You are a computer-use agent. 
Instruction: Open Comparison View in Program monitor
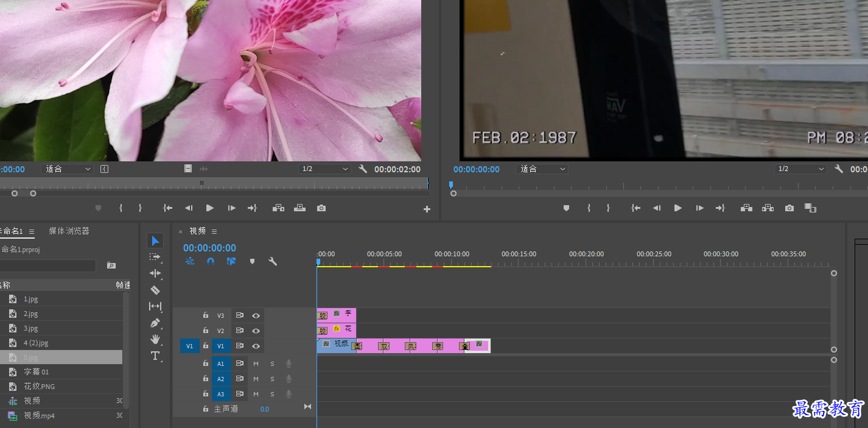(810, 208)
